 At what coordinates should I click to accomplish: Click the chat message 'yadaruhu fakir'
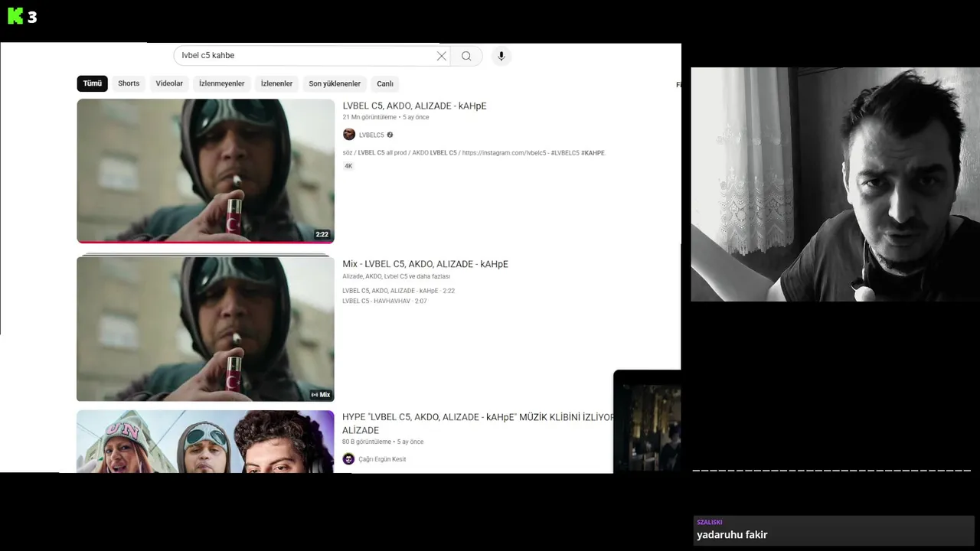[732, 535]
